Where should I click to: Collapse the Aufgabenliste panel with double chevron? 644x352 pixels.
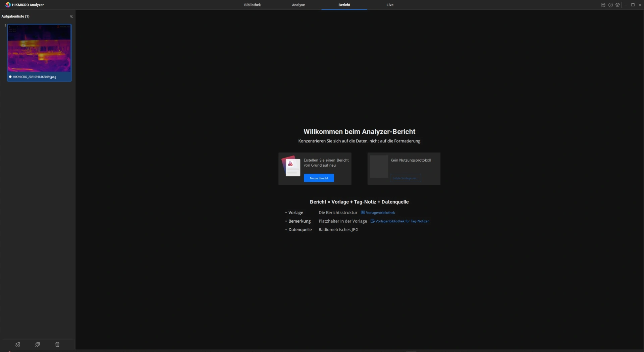point(71,16)
